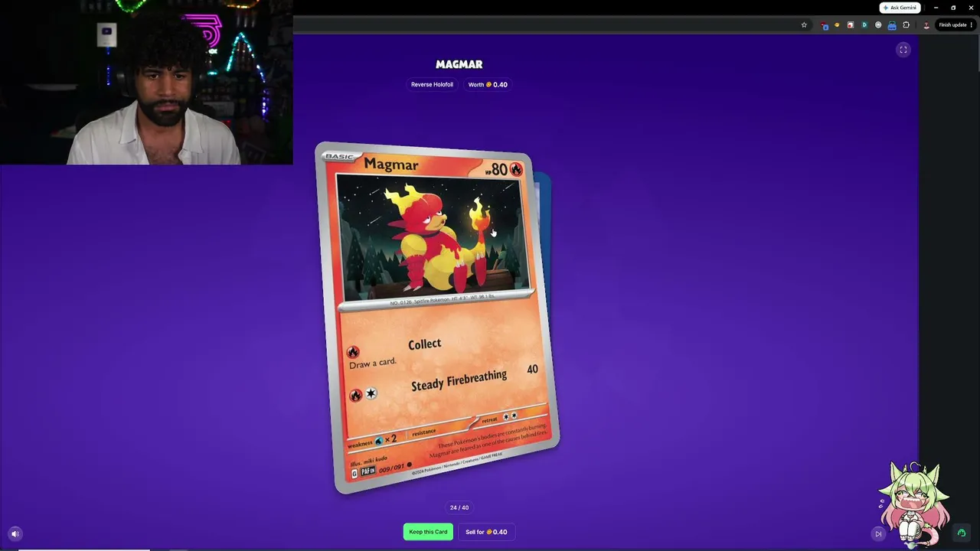This screenshot has width=980, height=551.
Task: Open the Ask Gemini panel
Action: pyautogui.click(x=900, y=8)
